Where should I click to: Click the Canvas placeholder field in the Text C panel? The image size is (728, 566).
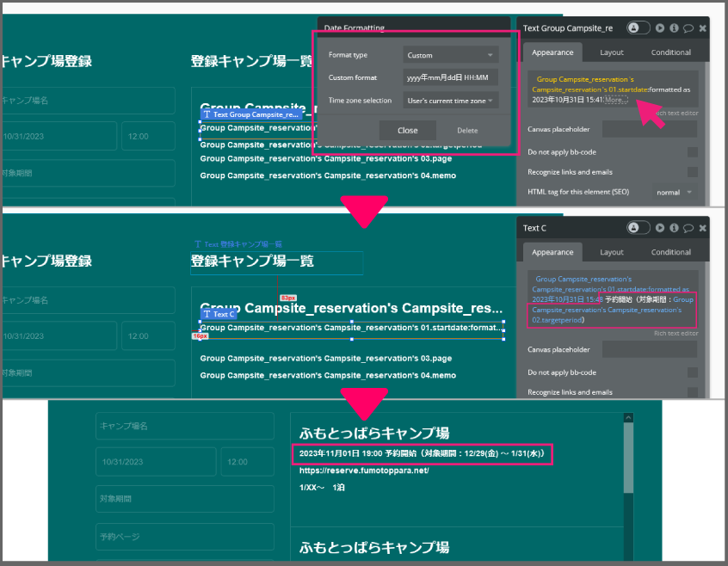click(650, 349)
